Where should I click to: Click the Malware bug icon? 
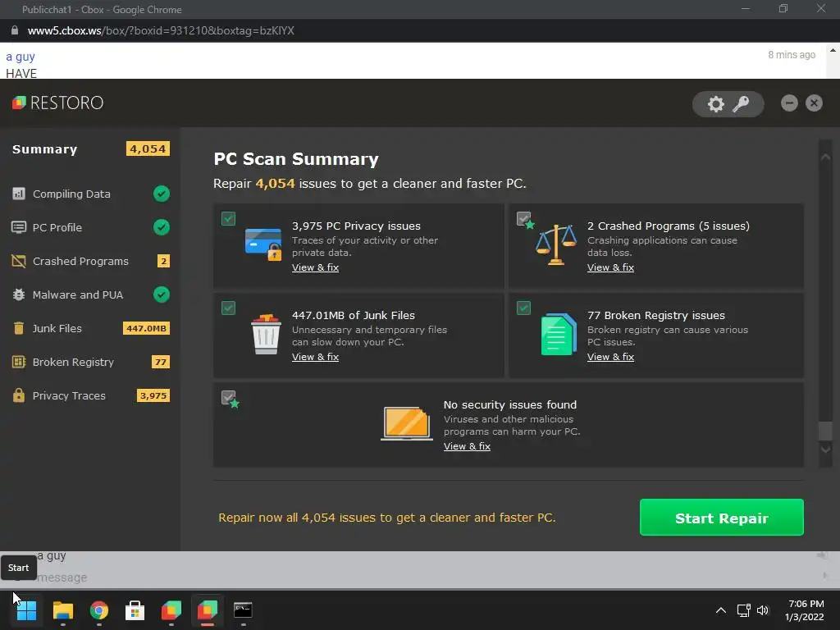[19, 294]
